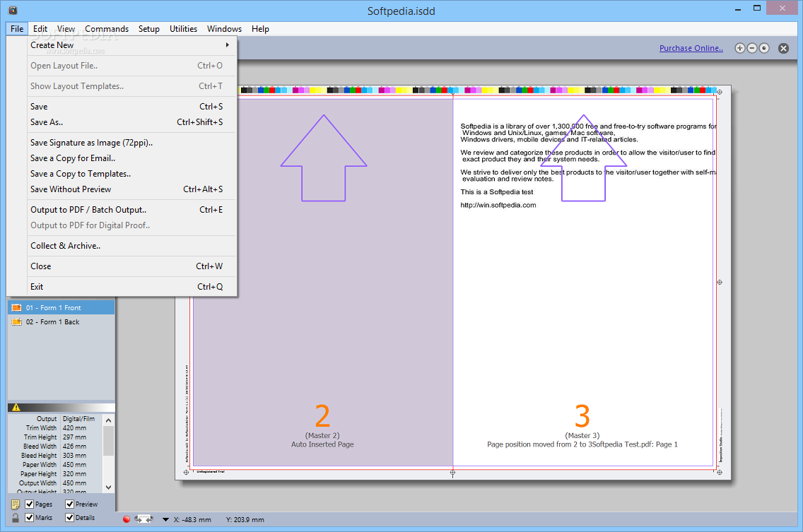Choose Close from the File menu
Viewport: 803px width, 532px height.
click(x=122, y=266)
